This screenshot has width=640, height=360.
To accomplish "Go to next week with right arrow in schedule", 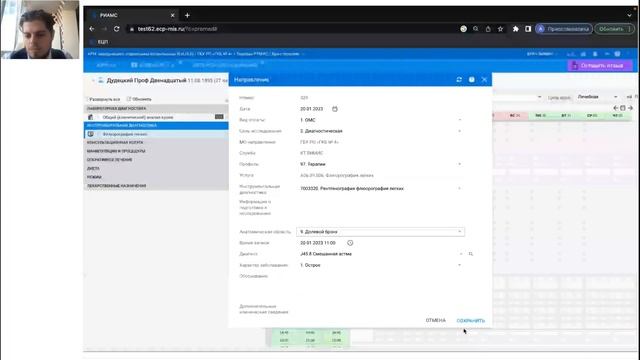I will pos(630,108).
